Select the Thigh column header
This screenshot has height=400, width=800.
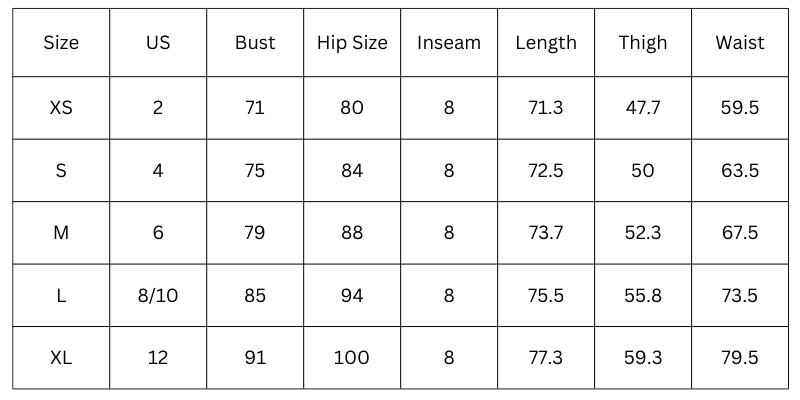tap(643, 43)
